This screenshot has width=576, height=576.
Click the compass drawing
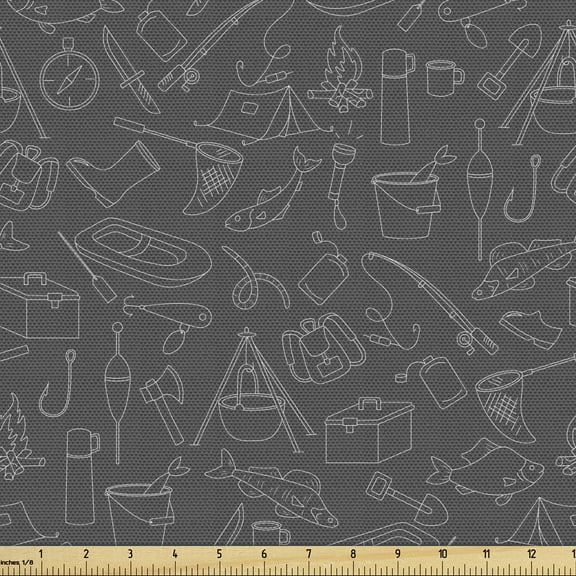(69, 74)
